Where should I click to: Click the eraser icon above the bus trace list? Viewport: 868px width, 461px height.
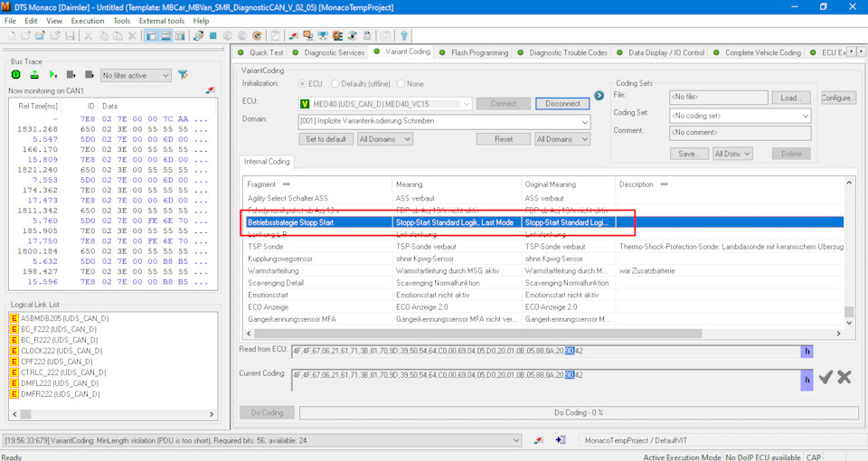click(x=211, y=90)
